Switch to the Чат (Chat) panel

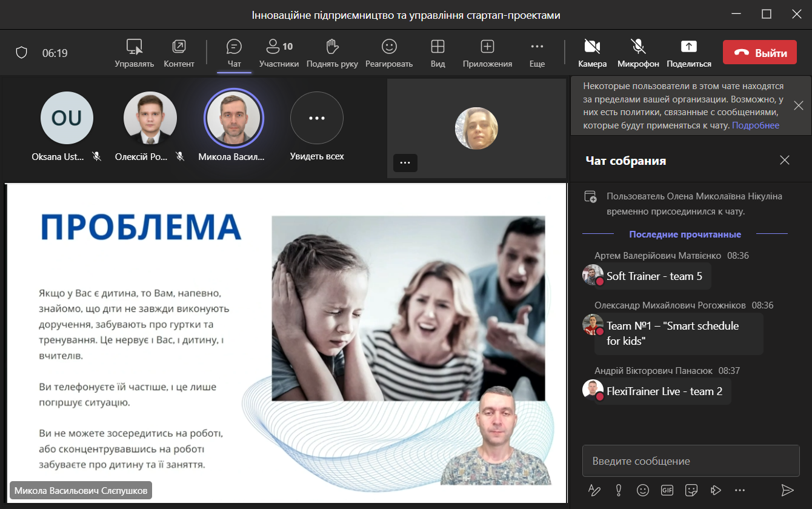(x=234, y=47)
